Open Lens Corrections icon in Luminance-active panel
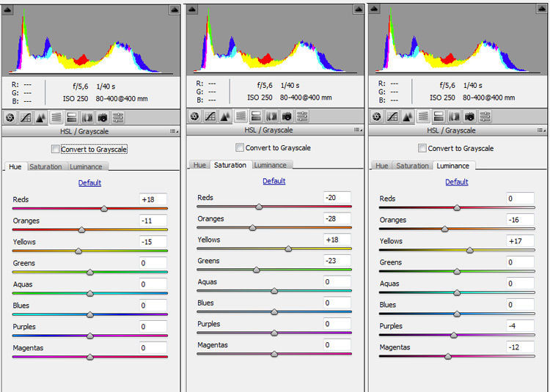 click(454, 117)
